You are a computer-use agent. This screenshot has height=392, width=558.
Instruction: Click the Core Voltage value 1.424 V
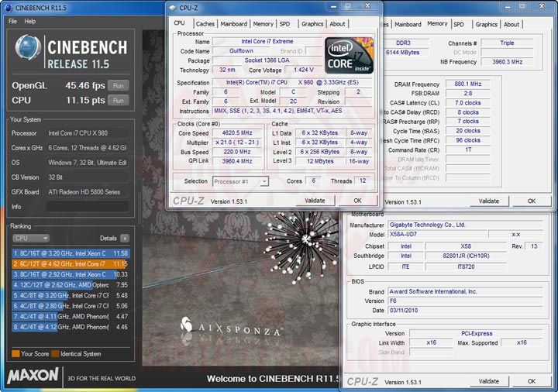click(x=304, y=70)
